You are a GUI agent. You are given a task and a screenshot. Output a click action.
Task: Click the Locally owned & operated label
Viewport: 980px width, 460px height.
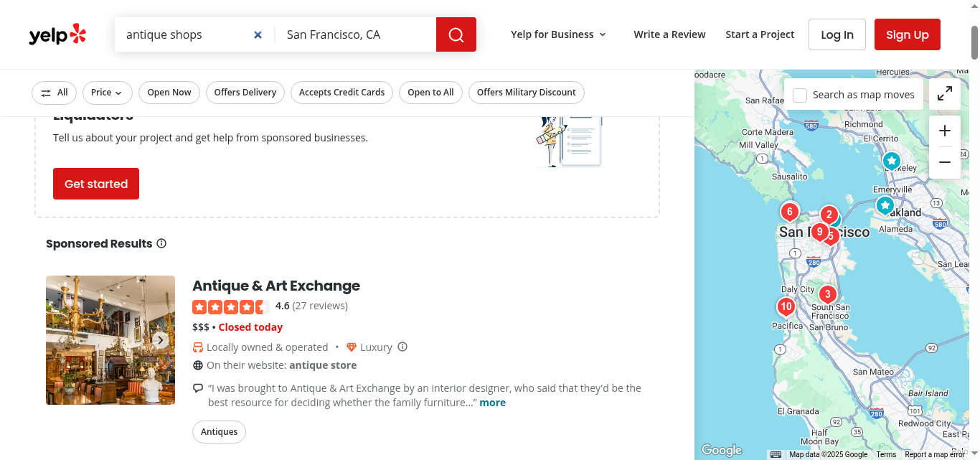tap(267, 347)
